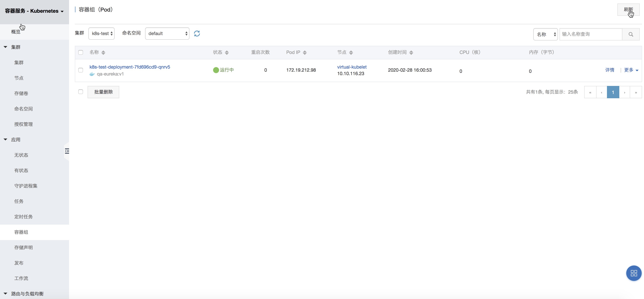Open the 命名空间 default dropdown
This screenshot has height=299, width=644.
click(167, 34)
